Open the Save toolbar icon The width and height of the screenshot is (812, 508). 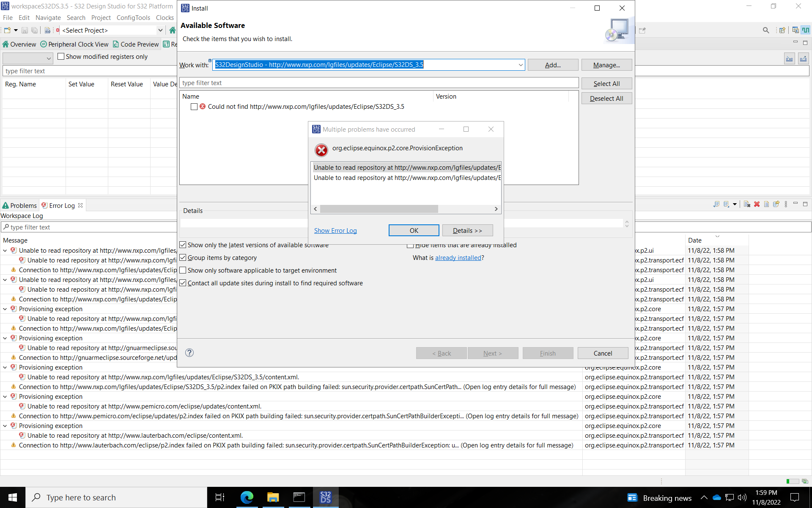click(x=25, y=30)
